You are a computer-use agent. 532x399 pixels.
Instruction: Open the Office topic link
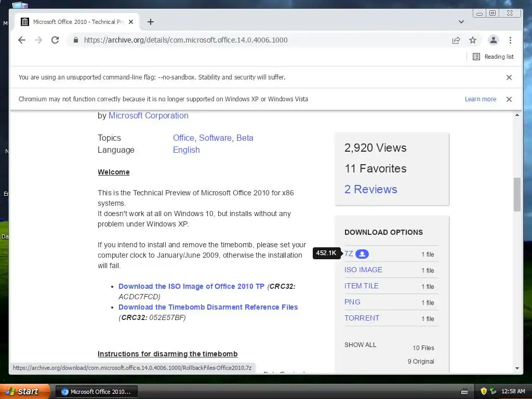[x=183, y=138]
